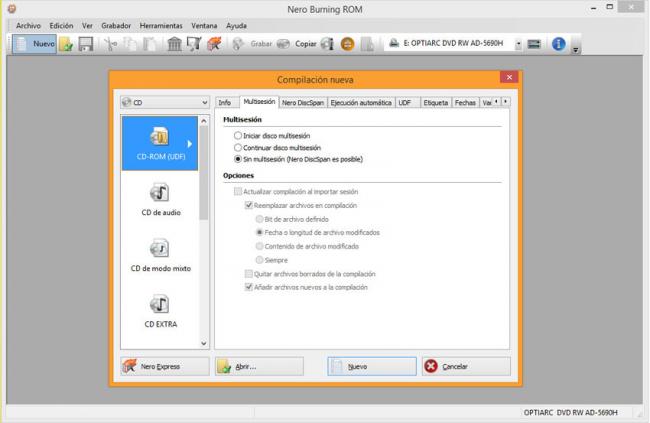The height and width of the screenshot is (423, 650).
Task: Select the CD de audio compilation type
Action: pyautogui.click(x=160, y=199)
